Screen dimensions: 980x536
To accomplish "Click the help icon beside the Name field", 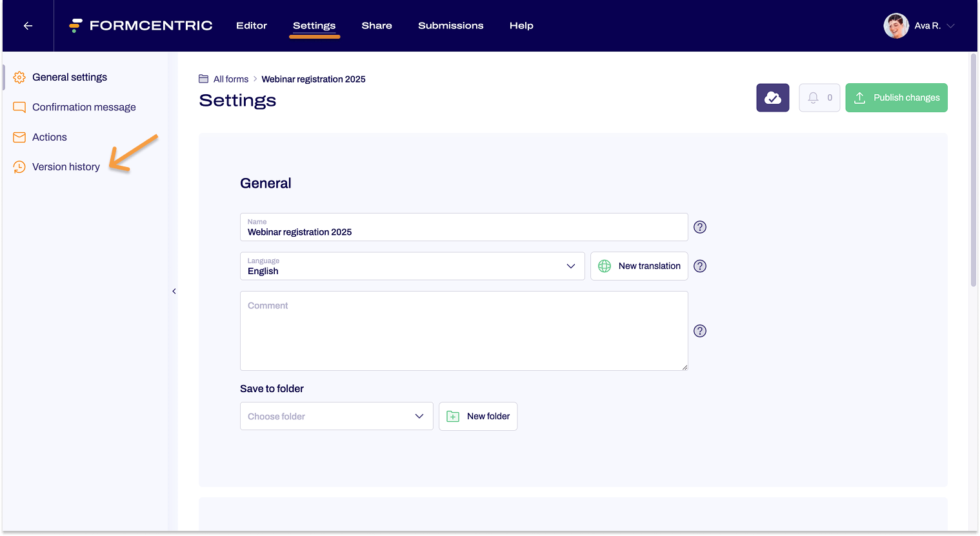I will point(700,227).
